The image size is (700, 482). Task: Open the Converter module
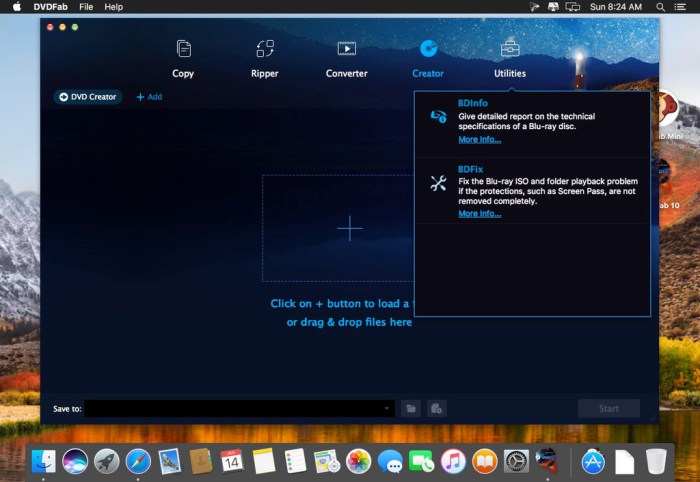pos(346,59)
